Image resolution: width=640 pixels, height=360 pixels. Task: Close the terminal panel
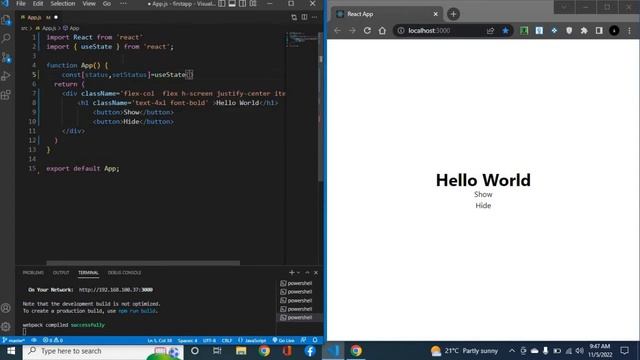[x=316, y=272]
